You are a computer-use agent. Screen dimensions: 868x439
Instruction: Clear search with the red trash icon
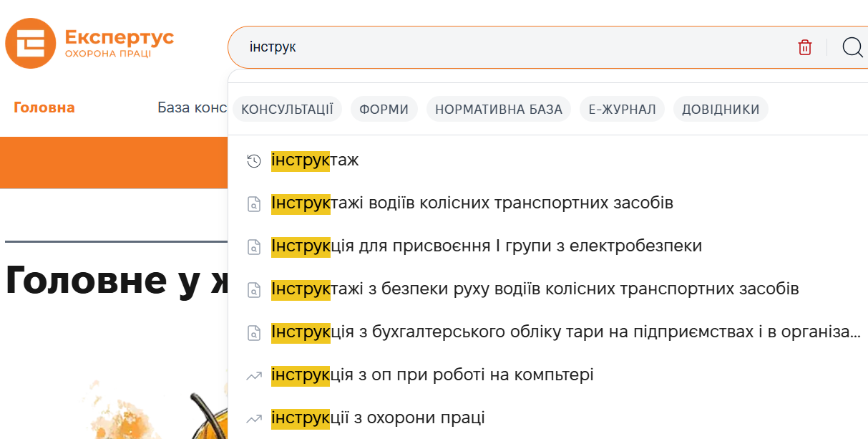click(x=805, y=47)
